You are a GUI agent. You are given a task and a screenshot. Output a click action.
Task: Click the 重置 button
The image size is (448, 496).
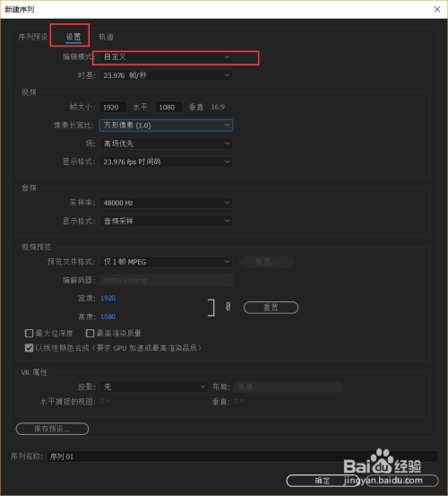click(271, 308)
